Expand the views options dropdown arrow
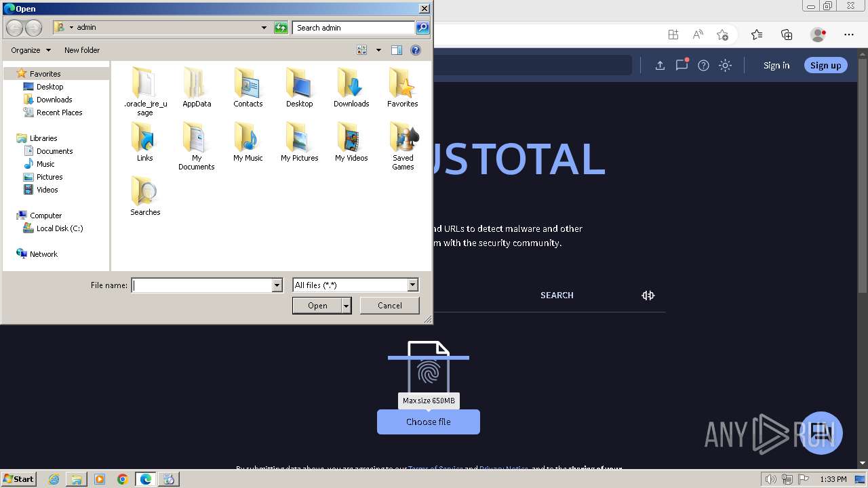This screenshot has height=488, width=868. [378, 50]
